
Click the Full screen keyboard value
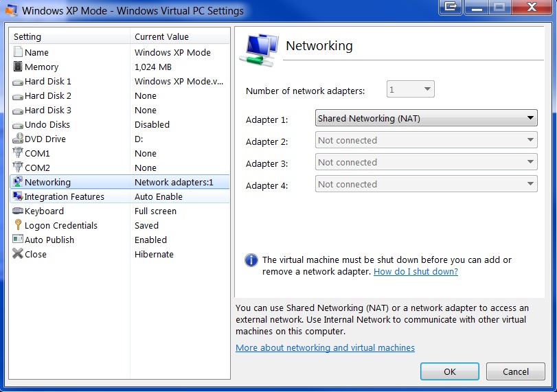pos(156,211)
